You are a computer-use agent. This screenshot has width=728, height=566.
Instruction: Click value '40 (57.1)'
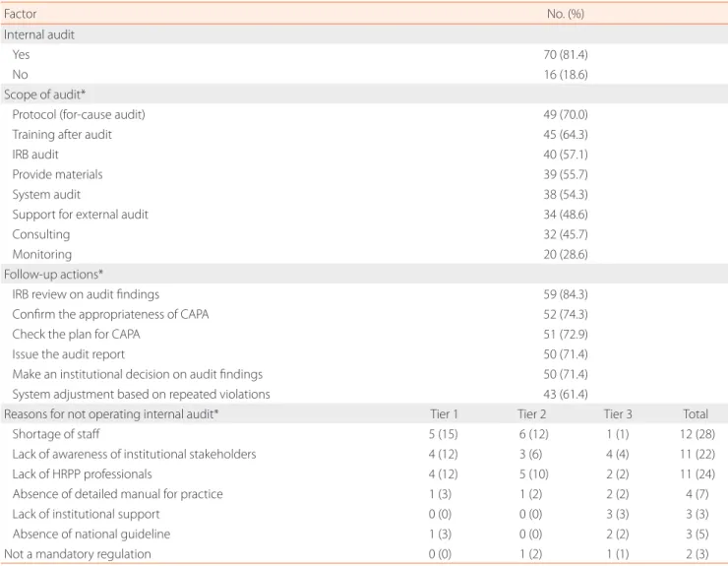[x=566, y=155]
